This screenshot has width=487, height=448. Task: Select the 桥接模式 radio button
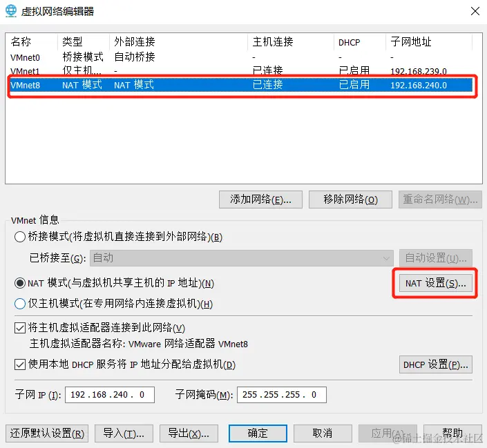(20, 237)
